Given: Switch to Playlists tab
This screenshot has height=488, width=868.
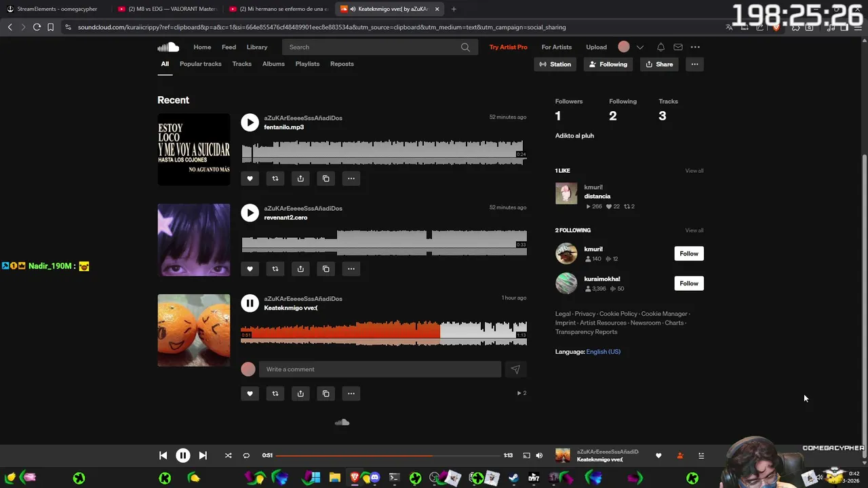Looking at the screenshot, I should (307, 64).
